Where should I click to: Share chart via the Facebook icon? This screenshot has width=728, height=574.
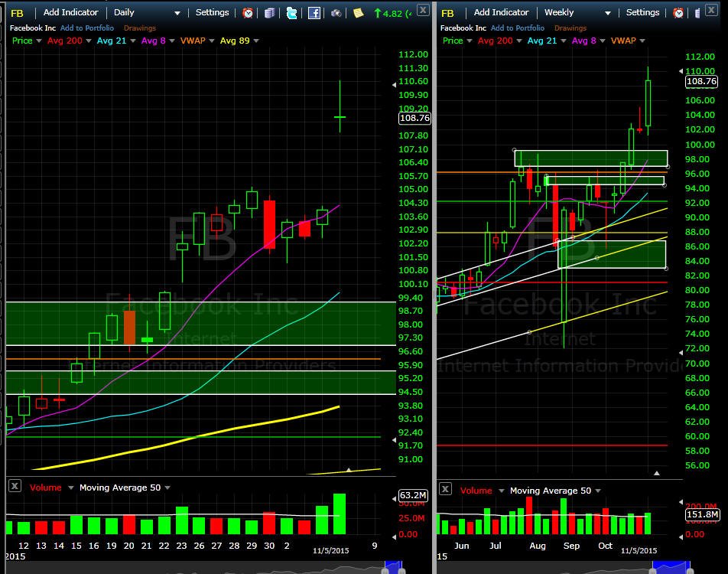tap(314, 13)
